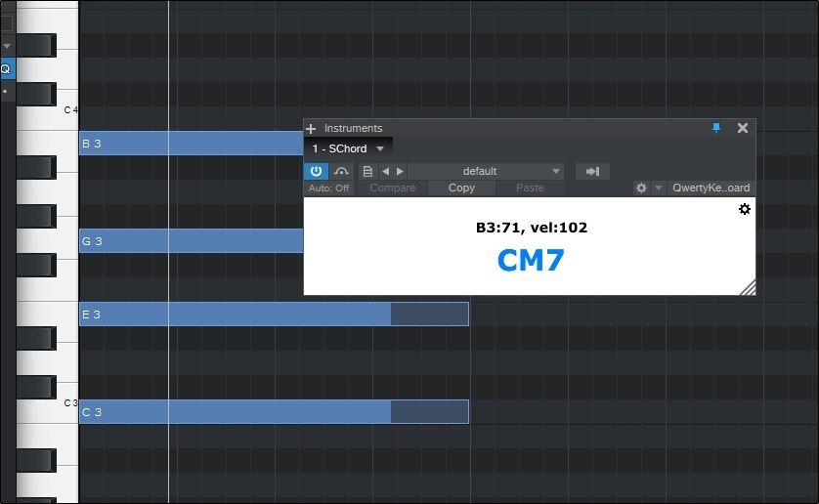Click the Paste button
This screenshot has height=504, width=819.
click(x=530, y=188)
